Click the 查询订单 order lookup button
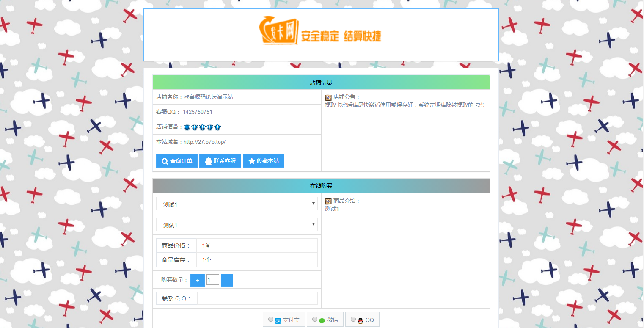 [x=176, y=161]
